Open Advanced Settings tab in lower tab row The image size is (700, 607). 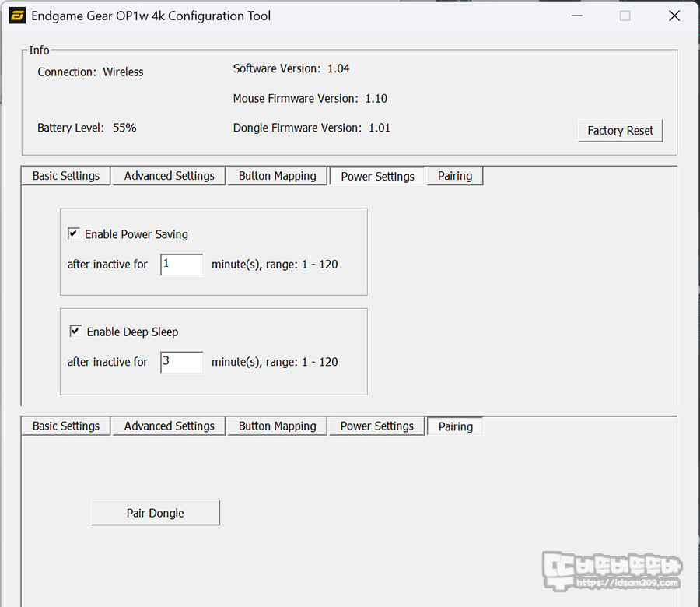point(170,426)
